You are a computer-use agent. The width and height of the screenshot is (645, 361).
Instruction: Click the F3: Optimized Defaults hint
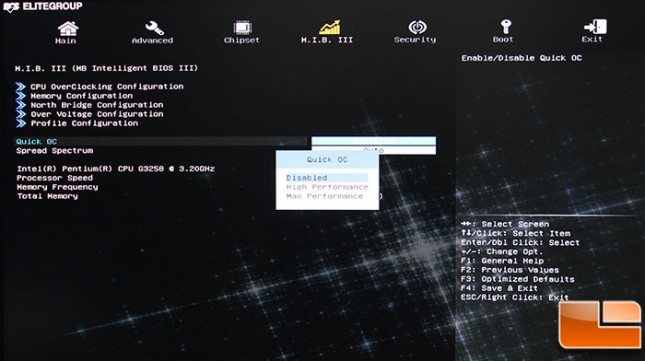click(x=517, y=279)
